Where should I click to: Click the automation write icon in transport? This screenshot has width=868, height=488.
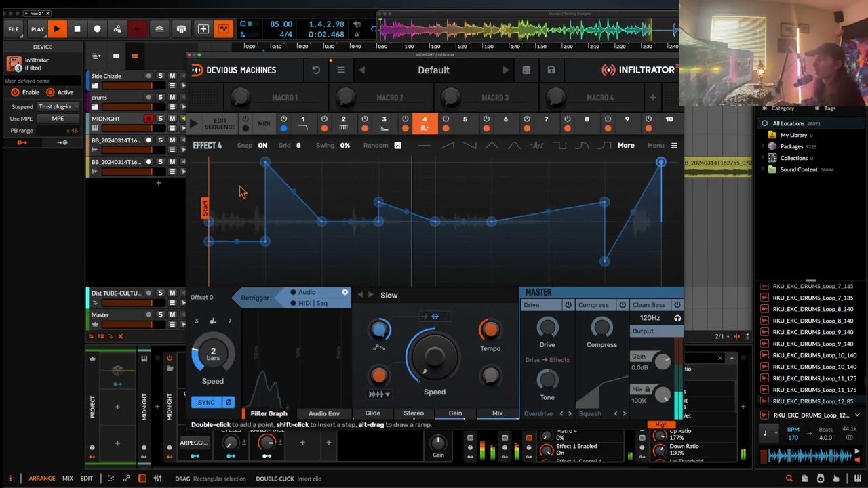(x=117, y=29)
